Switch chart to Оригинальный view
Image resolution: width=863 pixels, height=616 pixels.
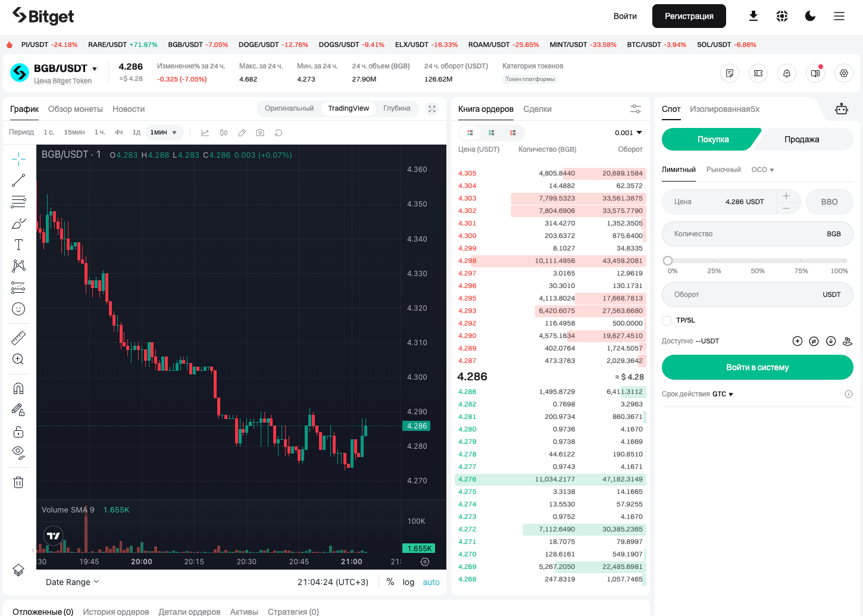pos(289,108)
